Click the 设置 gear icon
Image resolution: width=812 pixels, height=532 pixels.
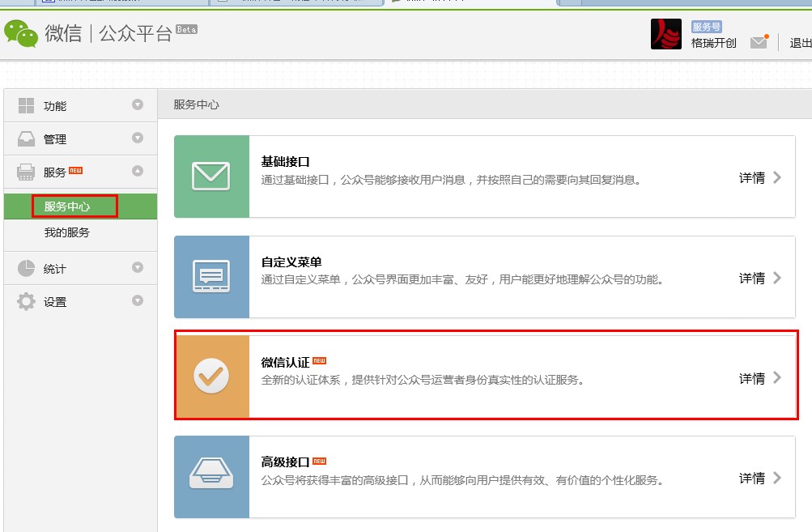[26, 301]
